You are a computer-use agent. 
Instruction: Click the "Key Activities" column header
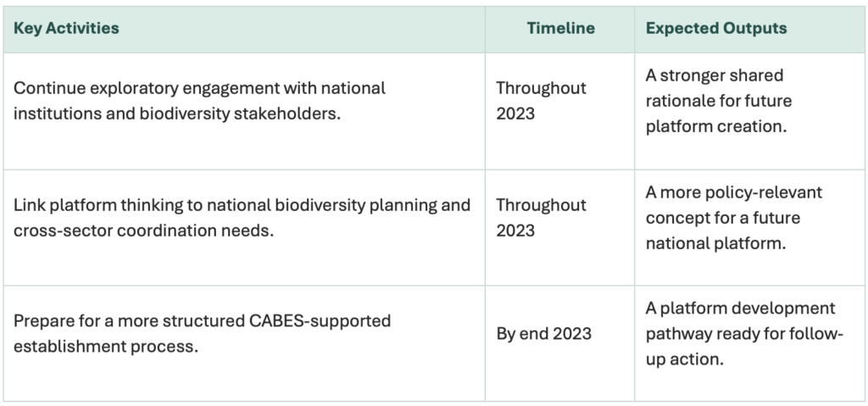(66, 29)
